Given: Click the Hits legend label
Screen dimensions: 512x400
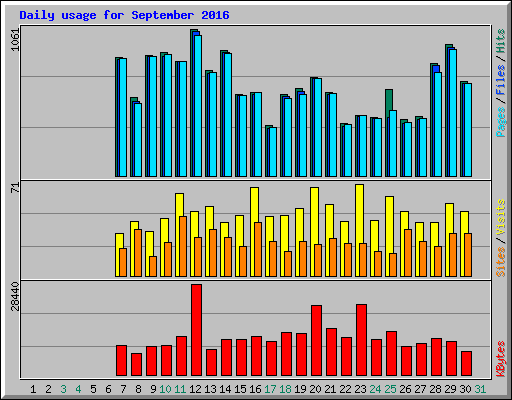Looking at the screenshot, I should click(x=501, y=41).
